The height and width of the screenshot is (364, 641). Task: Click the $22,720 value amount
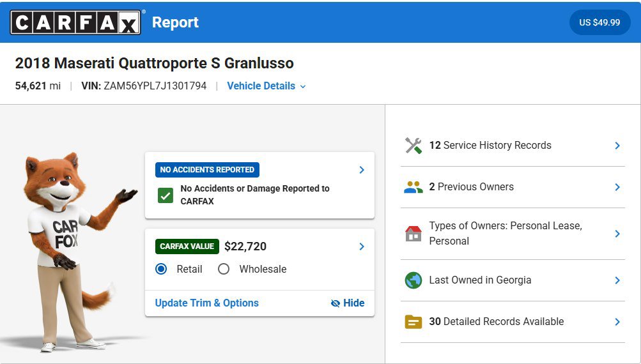coord(245,246)
